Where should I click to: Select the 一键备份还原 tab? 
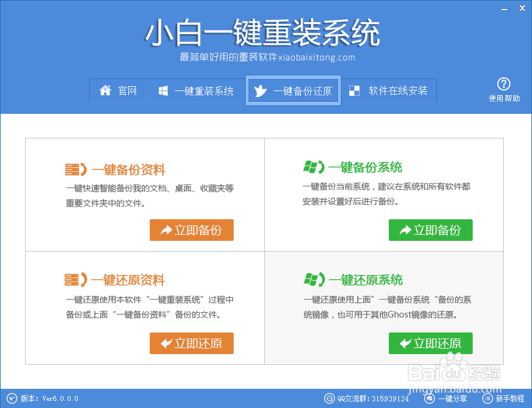click(293, 90)
